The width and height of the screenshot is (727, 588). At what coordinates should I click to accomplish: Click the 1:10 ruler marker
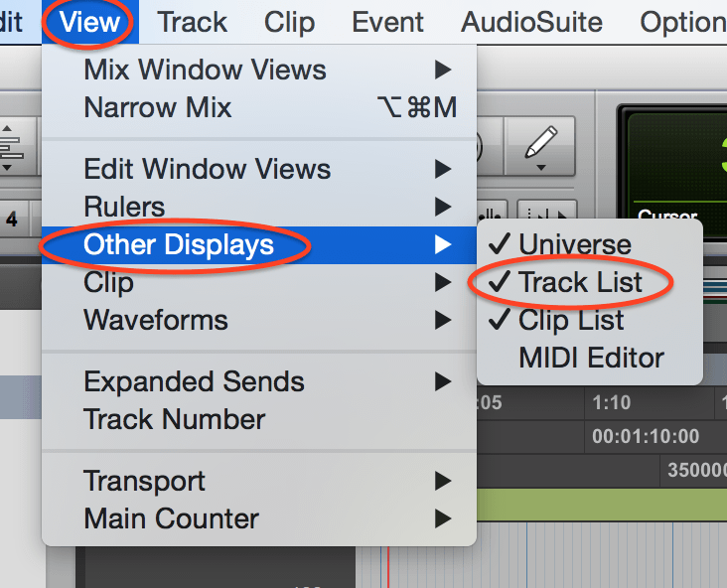coord(612,402)
